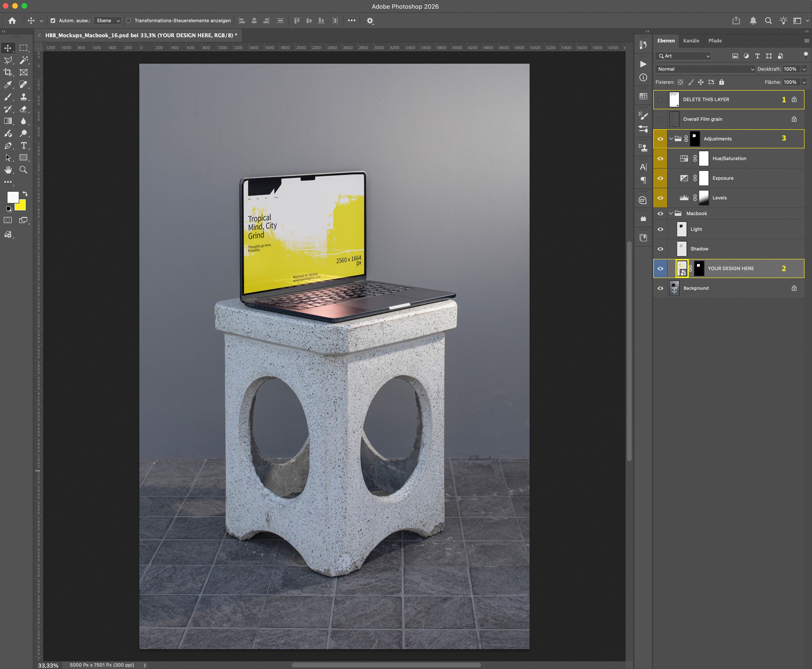
Task: Open the Autom. ausw. Ebene dropdown
Action: [x=107, y=20]
